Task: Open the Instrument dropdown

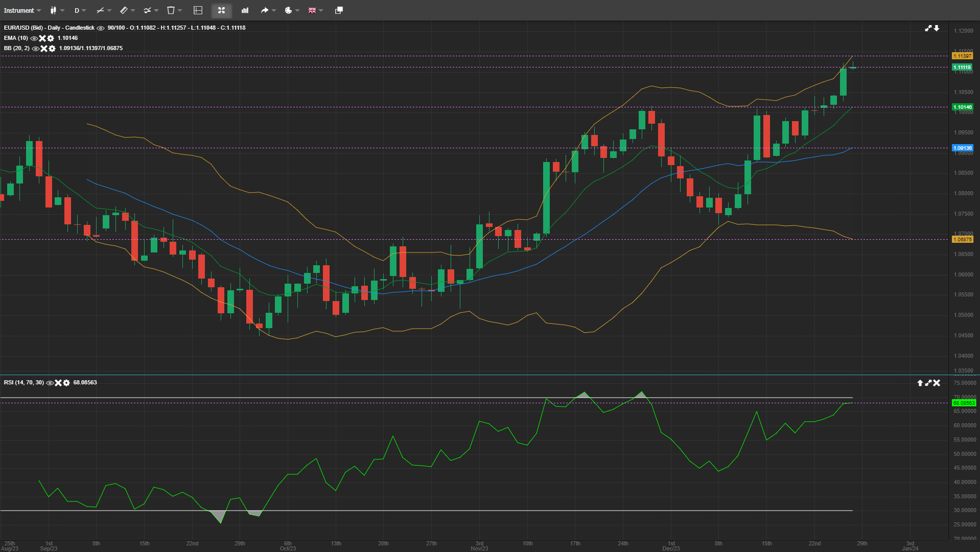Action: click(20, 10)
